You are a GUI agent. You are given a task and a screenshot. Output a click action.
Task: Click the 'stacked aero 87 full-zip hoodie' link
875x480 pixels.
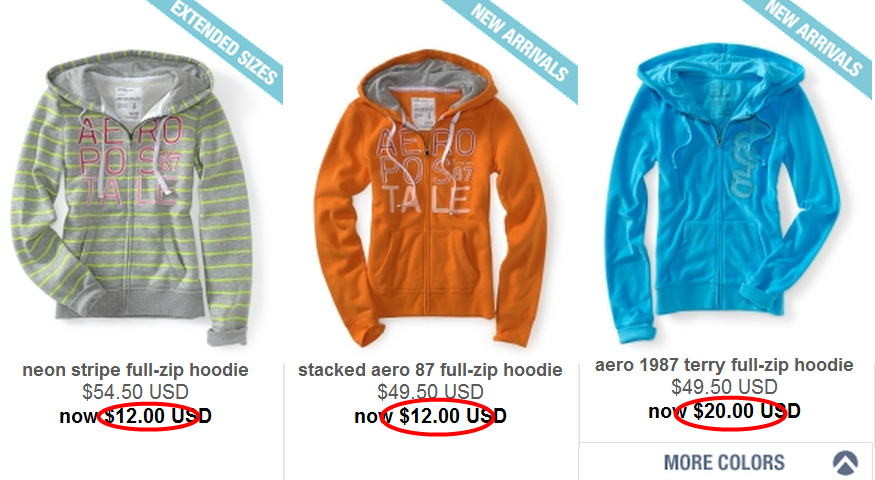[430, 369]
